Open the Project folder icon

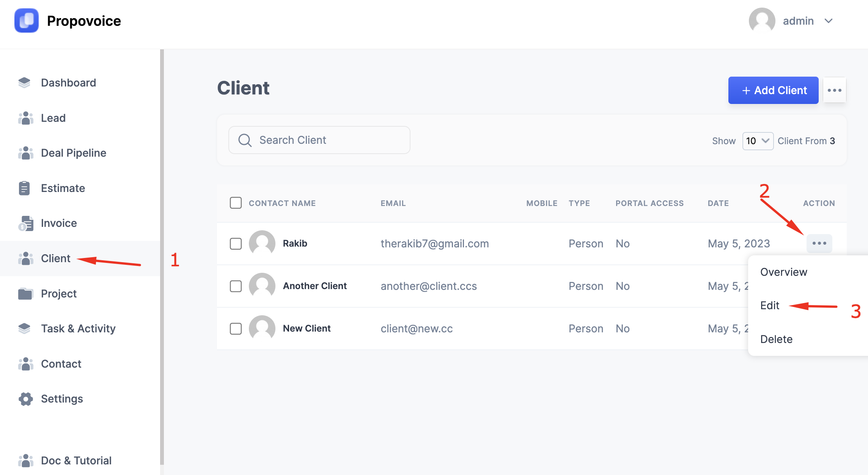(x=25, y=294)
